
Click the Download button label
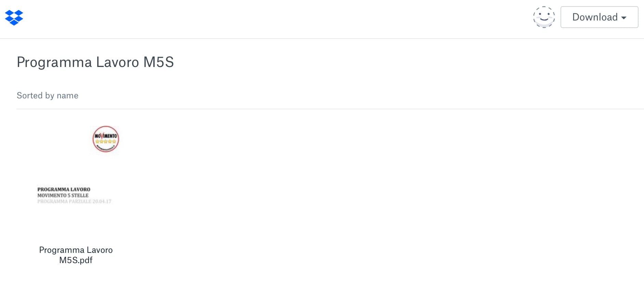click(595, 17)
